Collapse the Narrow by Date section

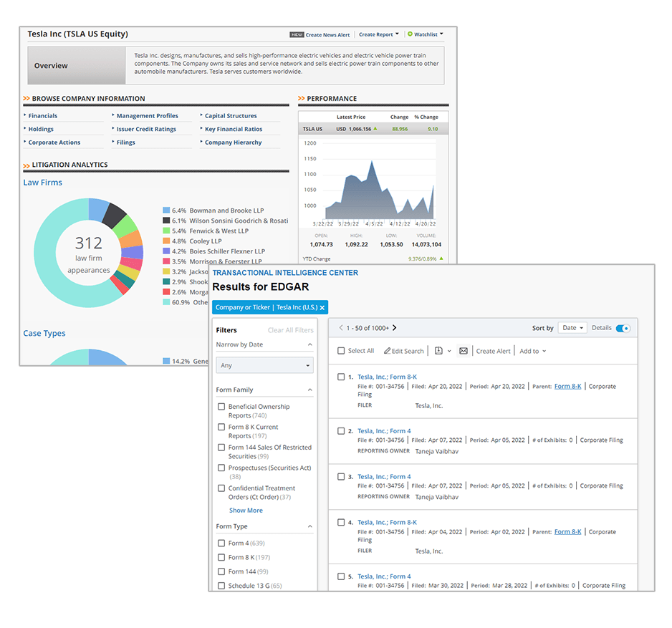pyautogui.click(x=310, y=345)
